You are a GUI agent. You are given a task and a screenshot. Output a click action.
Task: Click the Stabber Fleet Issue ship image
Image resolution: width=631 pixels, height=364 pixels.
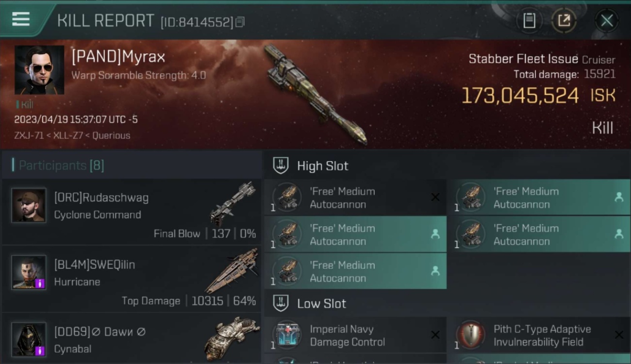[x=315, y=95]
